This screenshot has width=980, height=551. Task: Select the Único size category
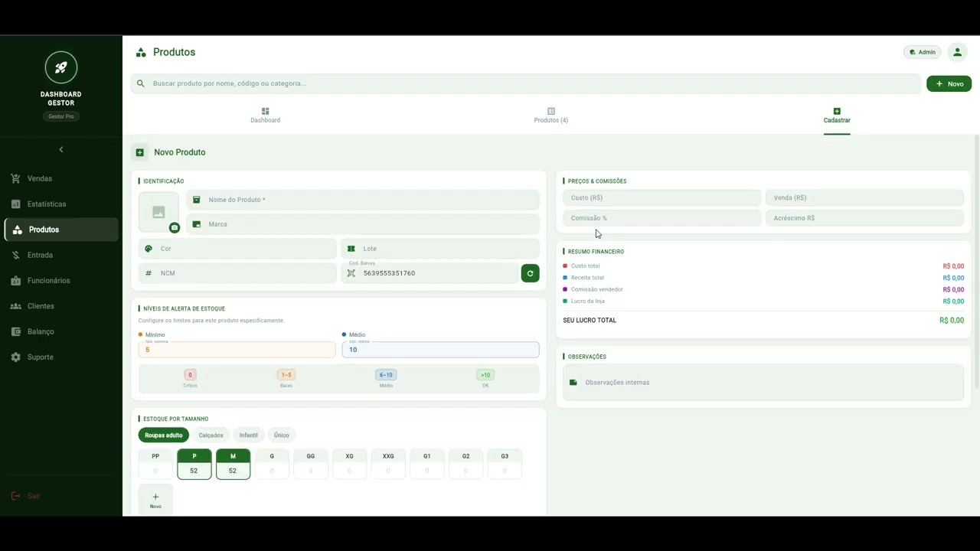click(282, 435)
